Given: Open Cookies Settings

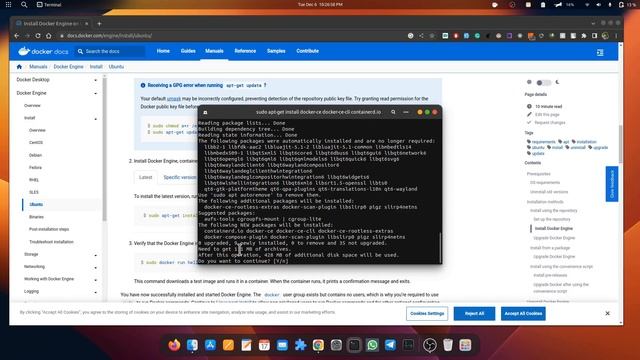Looking at the screenshot, I should pyautogui.click(x=427, y=313).
